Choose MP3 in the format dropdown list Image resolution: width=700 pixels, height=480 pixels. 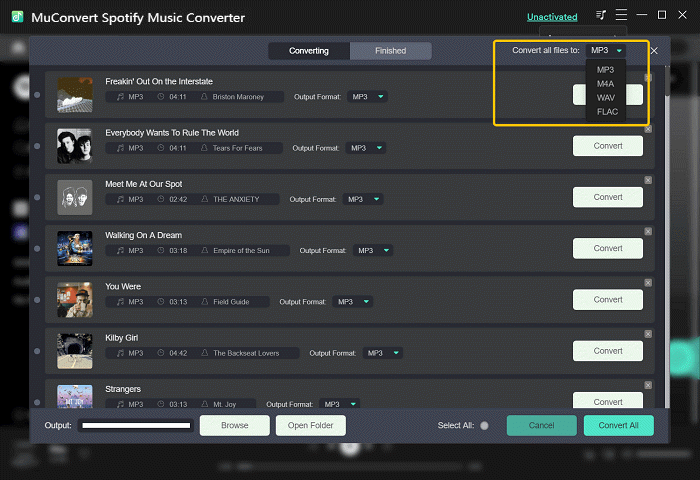point(605,70)
